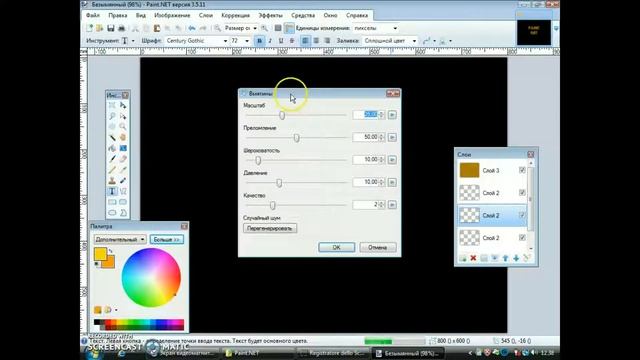
Task: Reset the Качество value button
Action: click(392, 204)
